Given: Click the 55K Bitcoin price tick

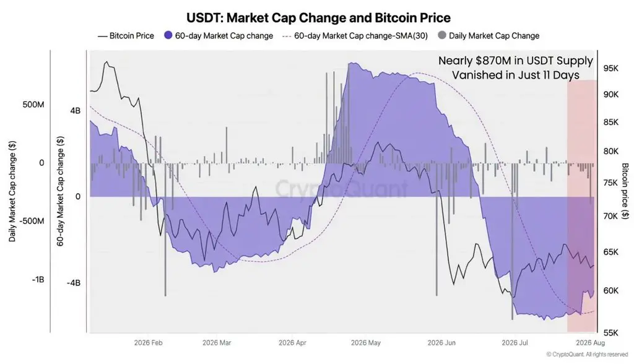Looking at the screenshot, I should point(610,333).
